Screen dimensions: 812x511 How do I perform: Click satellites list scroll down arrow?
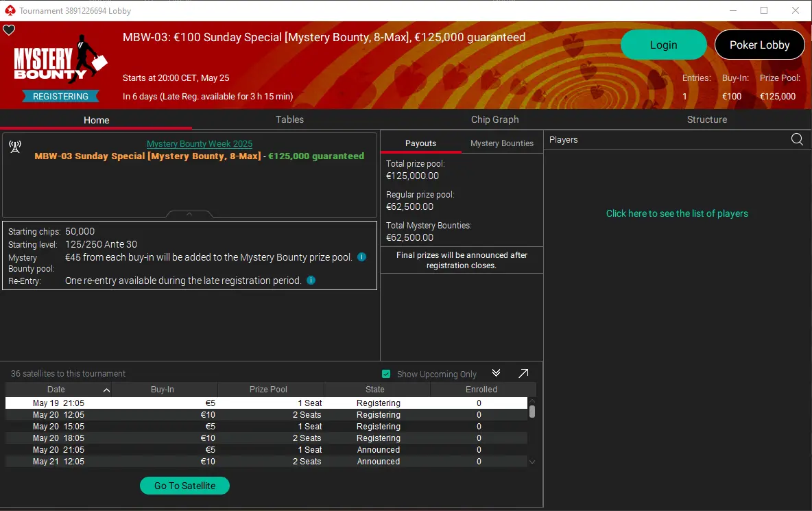532,462
